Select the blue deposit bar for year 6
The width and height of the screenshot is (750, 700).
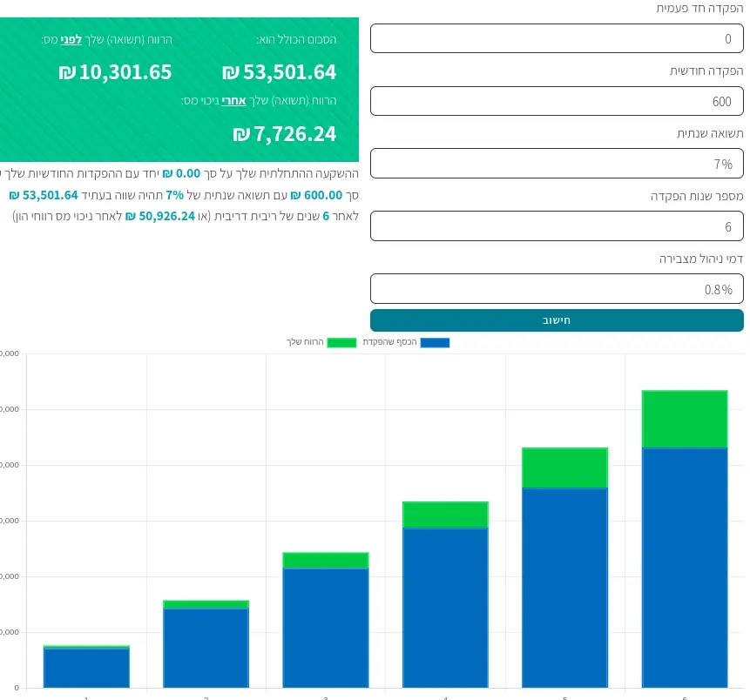point(685,568)
